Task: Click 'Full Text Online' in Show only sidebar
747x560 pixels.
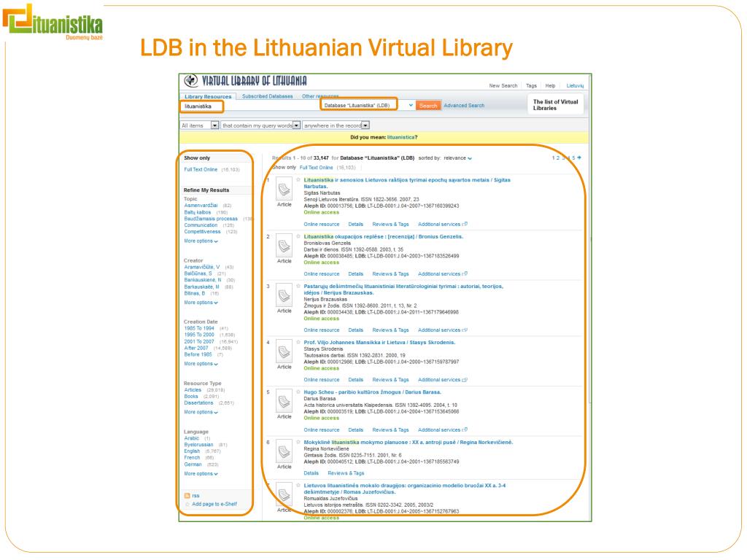Action: pos(201,169)
